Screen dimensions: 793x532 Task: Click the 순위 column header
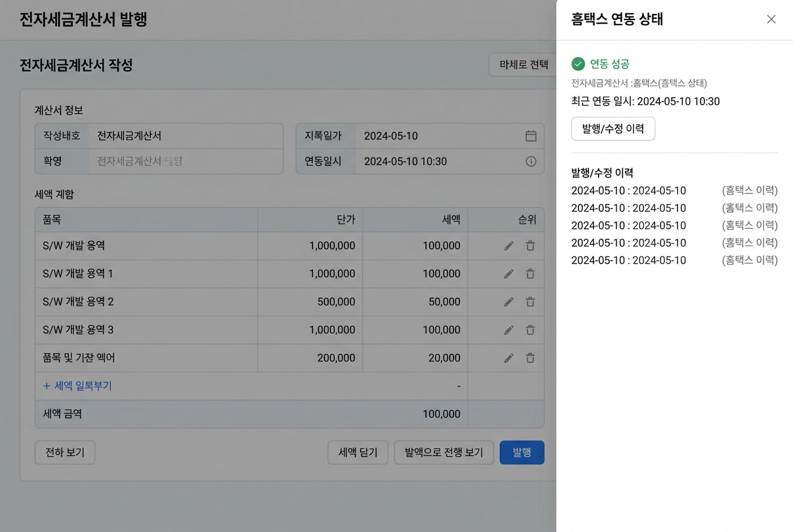pyautogui.click(x=506, y=220)
